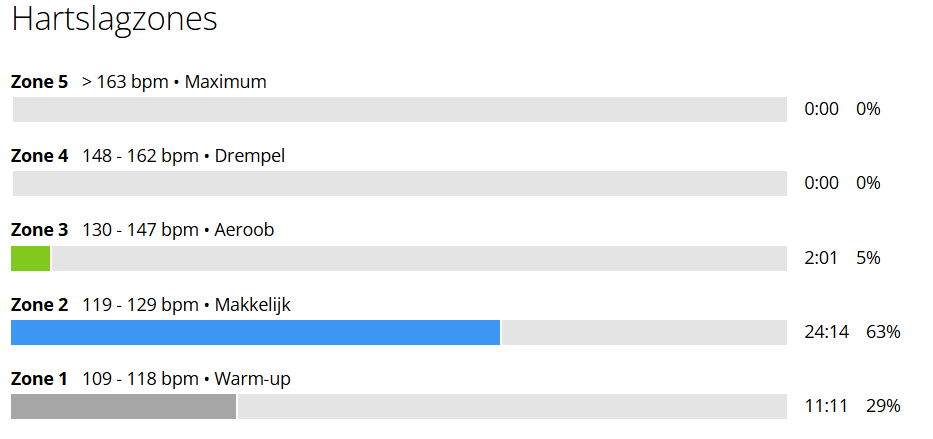Select the Zone 3 label
Image resolution: width=933 pixels, height=439 pixels.
tap(39, 230)
